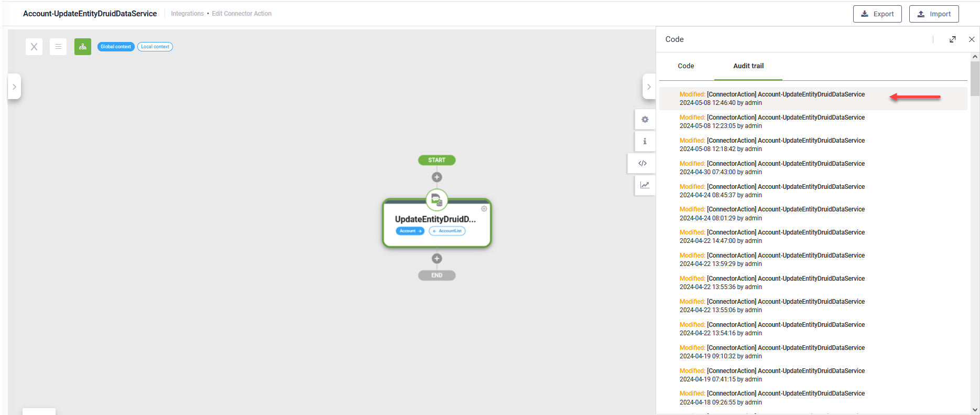Select audit entry dated 2024-04-30 07:43:00
Viewport: 980px width, 415px height.
[x=772, y=168]
